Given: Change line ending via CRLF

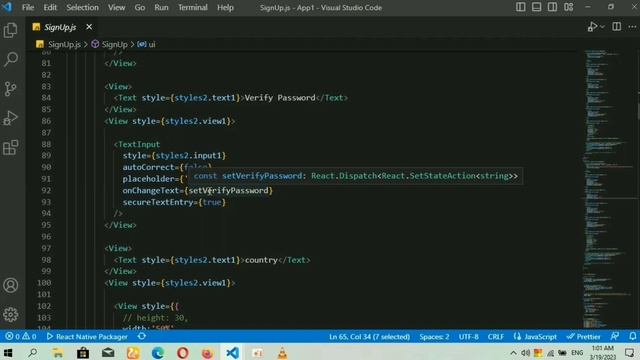Looking at the screenshot, I should [x=496, y=337].
